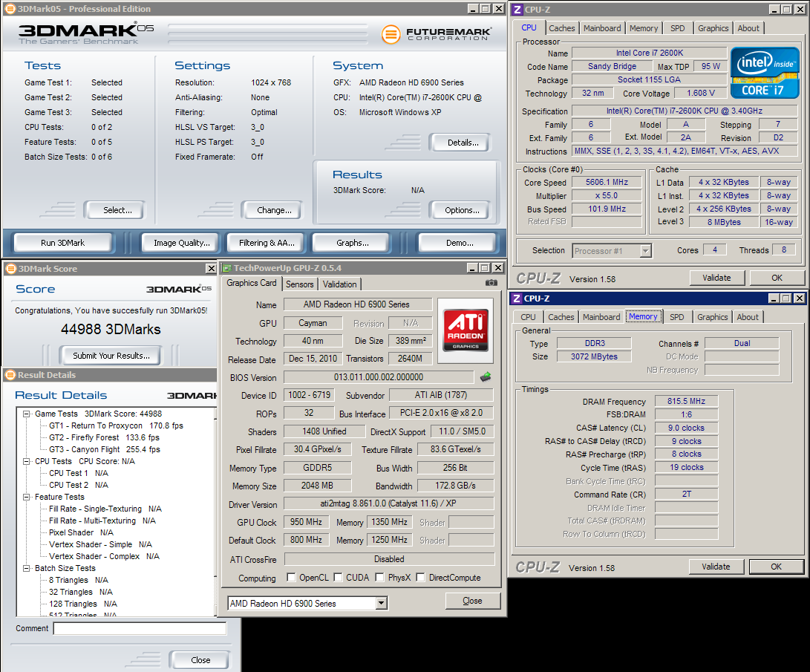Toggle the DirectCompute checkbox

(x=420, y=577)
